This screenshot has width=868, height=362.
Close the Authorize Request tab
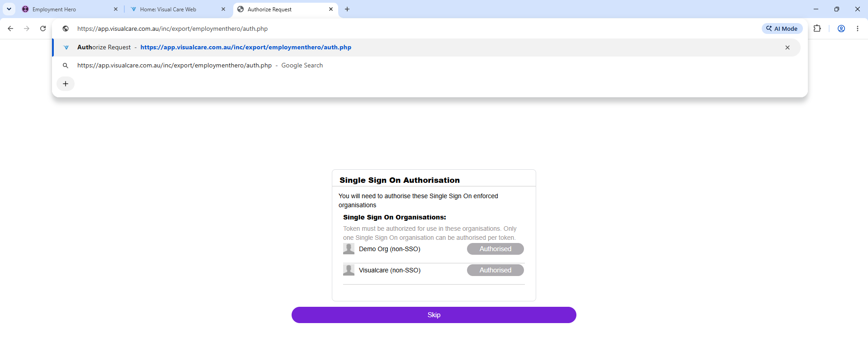(331, 9)
